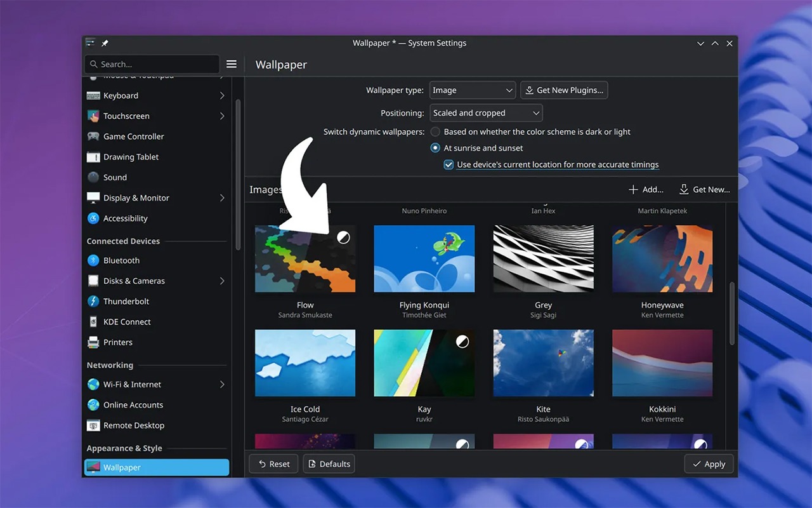Click the KDE Connect icon
The image size is (812, 508).
(93, 322)
